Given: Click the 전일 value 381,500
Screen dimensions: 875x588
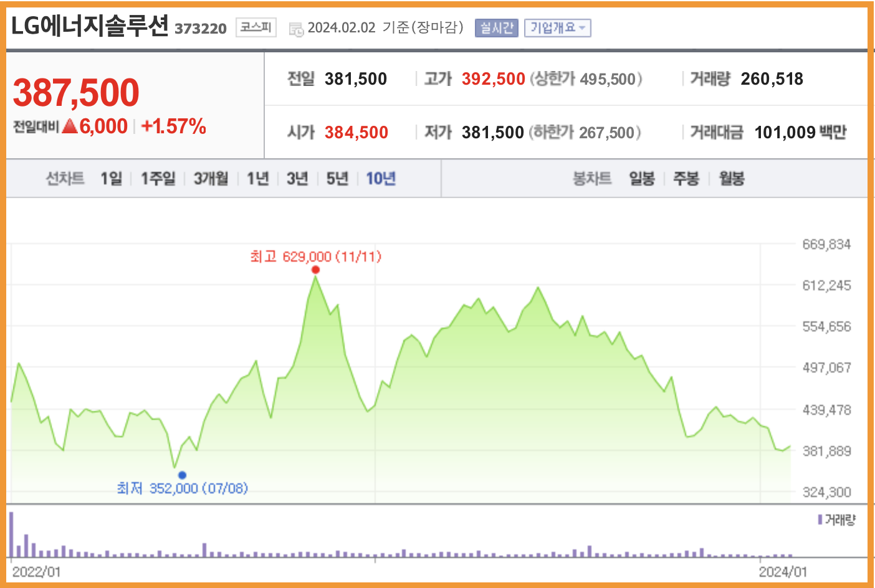Looking at the screenshot, I should pyautogui.click(x=356, y=79).
